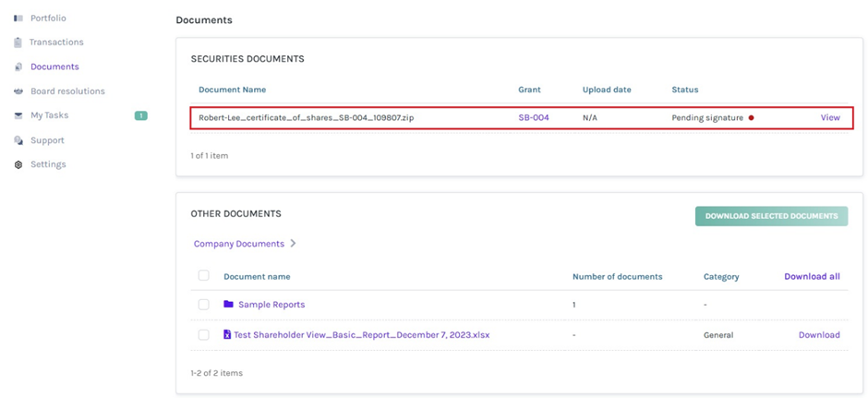Click the Category column header
Image resolution: width=868 pixels, height=398 pixels.
coord(721,276)
